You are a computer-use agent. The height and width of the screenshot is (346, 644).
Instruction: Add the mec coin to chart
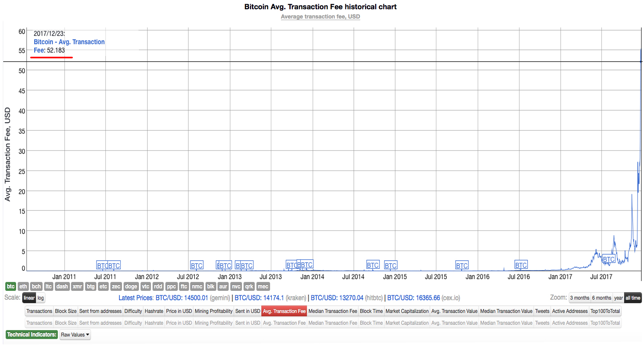pos(263,286)
